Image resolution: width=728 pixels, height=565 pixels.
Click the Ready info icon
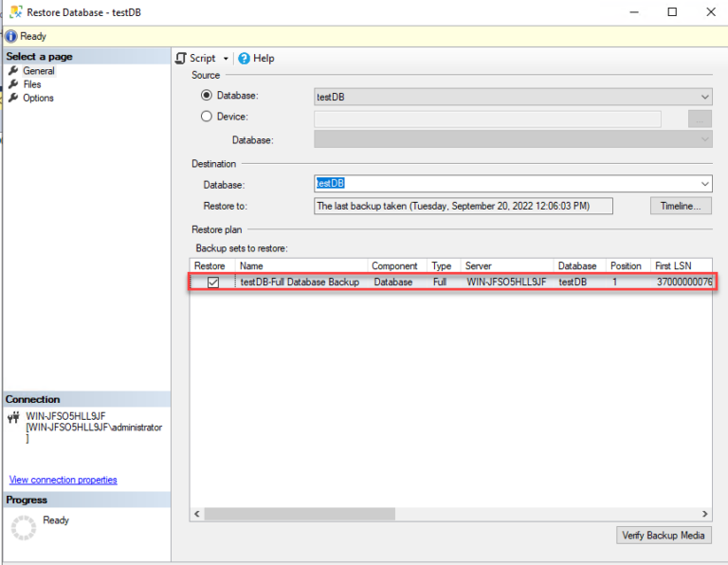tap(10, 36)
